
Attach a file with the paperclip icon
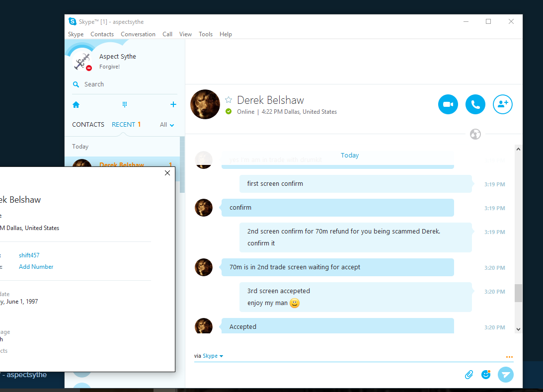[469, 375]
